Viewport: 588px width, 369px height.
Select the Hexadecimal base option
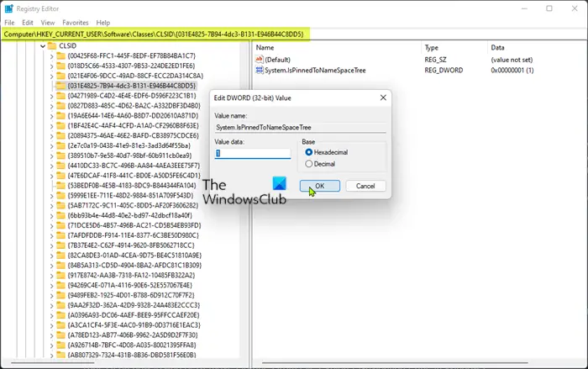point(308,152)
